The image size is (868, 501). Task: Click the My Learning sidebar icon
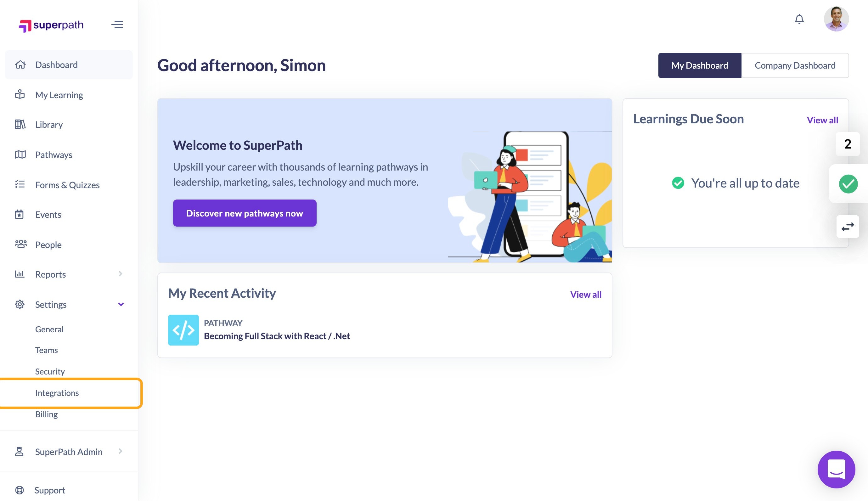point(20,94)
